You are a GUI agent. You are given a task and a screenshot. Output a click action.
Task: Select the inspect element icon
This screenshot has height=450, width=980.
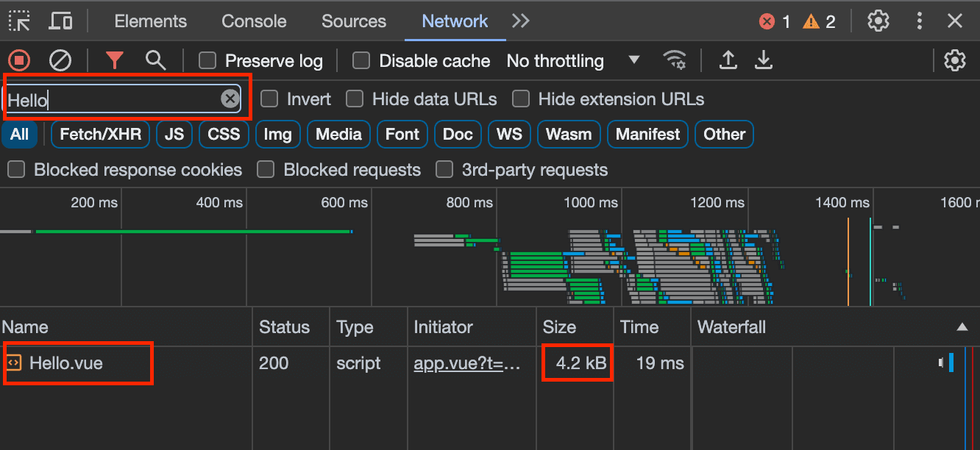20,21
